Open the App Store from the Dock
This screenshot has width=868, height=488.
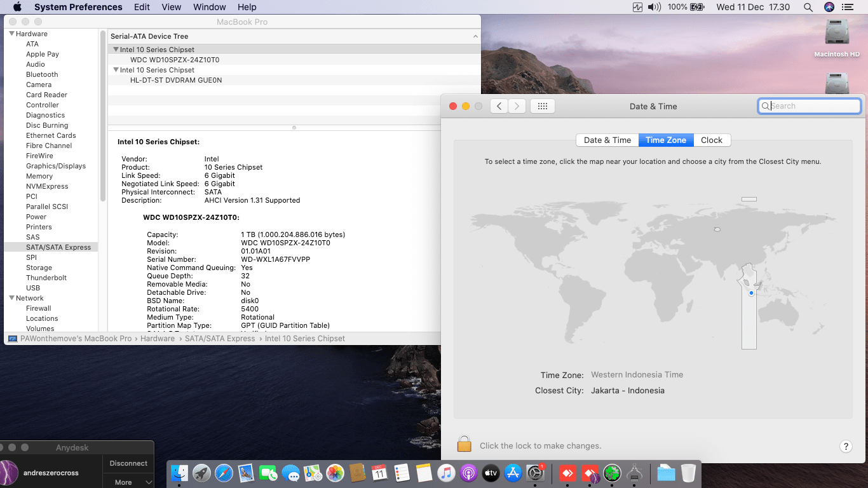(513, 473)
